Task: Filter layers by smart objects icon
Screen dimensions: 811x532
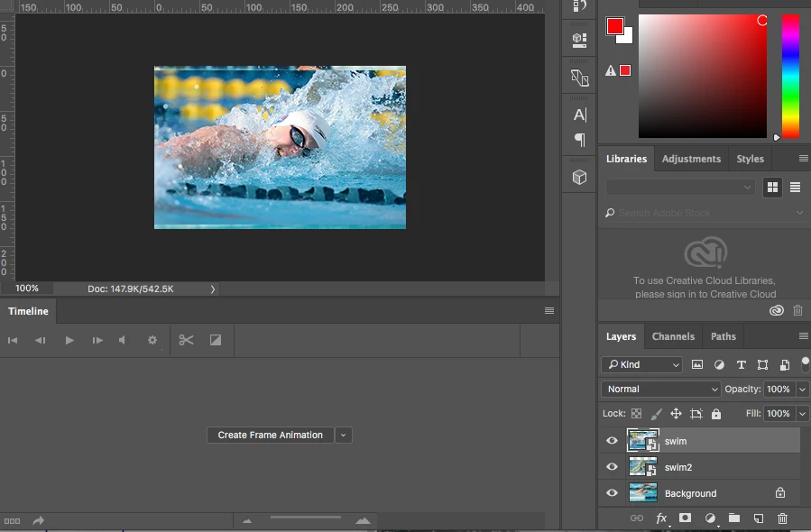Action: point(785,364)
